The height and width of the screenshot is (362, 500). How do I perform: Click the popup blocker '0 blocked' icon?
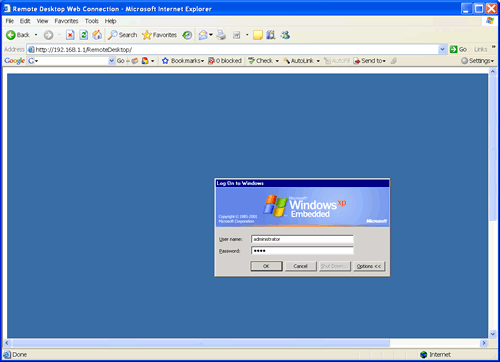pos(211,61)
